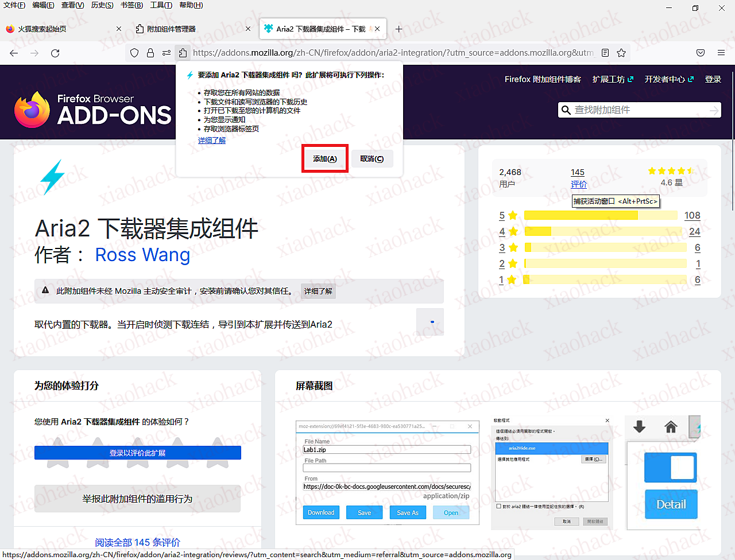Open 帮助(H) menu
The width and height of the screenshot is (735, 560).
[x=191, y=5]
